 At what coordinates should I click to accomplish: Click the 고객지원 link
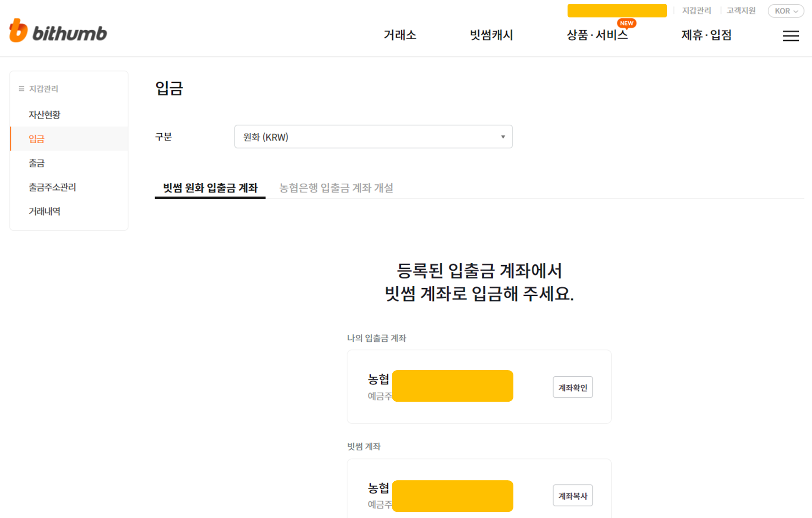pyautogui.click(x=741, y=10)
